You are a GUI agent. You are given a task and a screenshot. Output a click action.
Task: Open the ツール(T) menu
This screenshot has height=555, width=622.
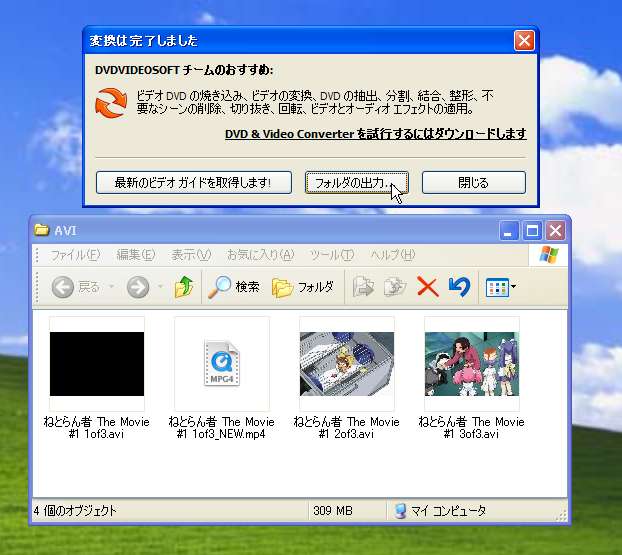pyautogui.click(x=332, y=255)
